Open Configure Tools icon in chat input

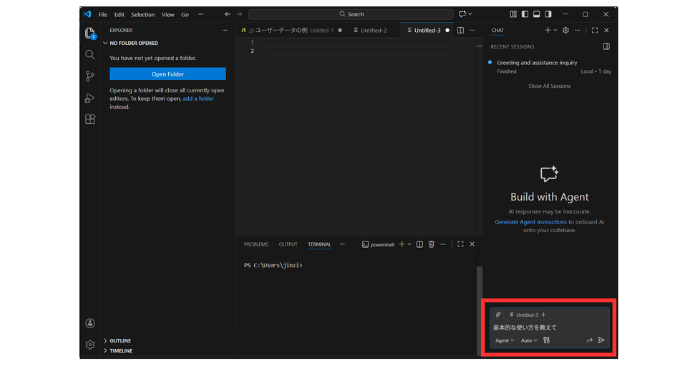click(x=546, y=340)
